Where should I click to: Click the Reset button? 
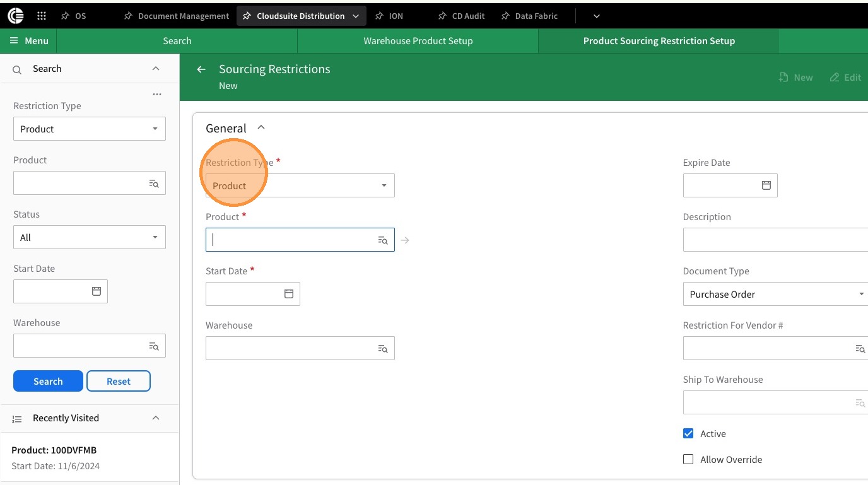click(x=119, y=381)
